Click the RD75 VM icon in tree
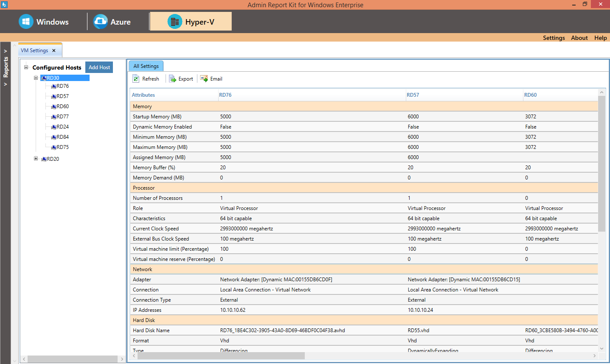This screenshot has height=364, width=610. pos(53,147)
